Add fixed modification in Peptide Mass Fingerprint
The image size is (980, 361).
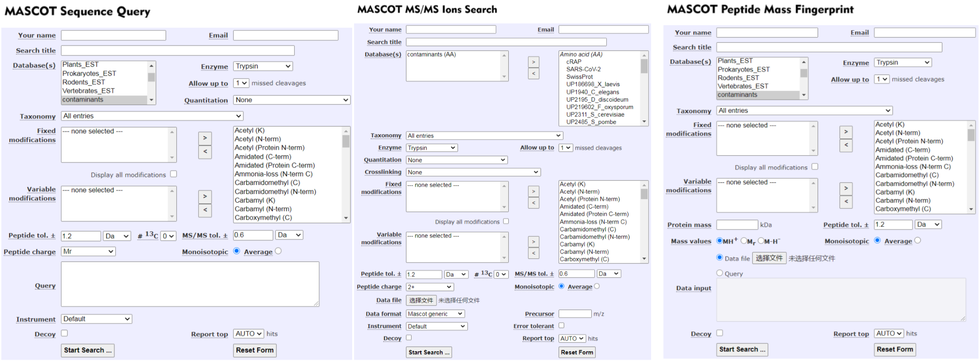tap(846, 132)
